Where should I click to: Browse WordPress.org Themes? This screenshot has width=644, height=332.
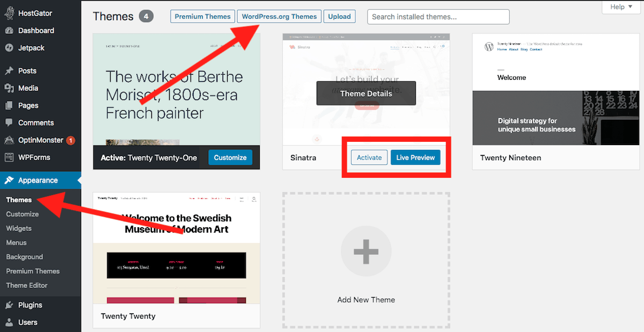pos(279,16)
